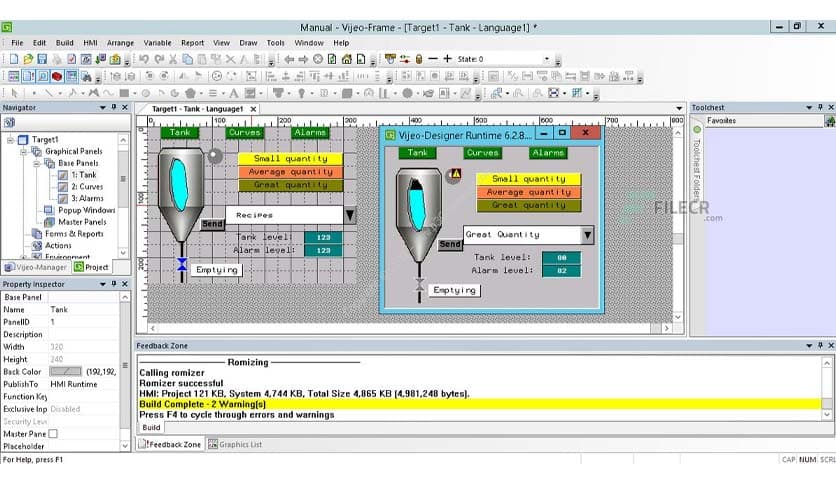Select Forms & Reports in Navigator

click(74, 233)
